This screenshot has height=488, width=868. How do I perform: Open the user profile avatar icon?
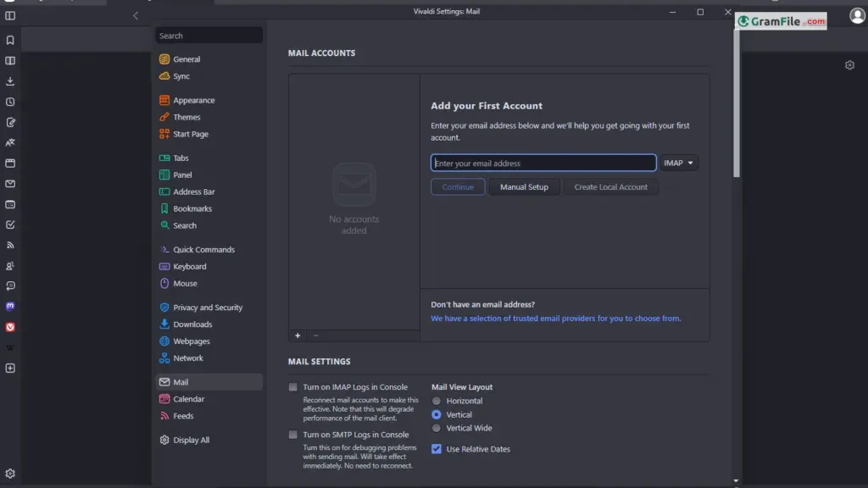click(858, 15)
